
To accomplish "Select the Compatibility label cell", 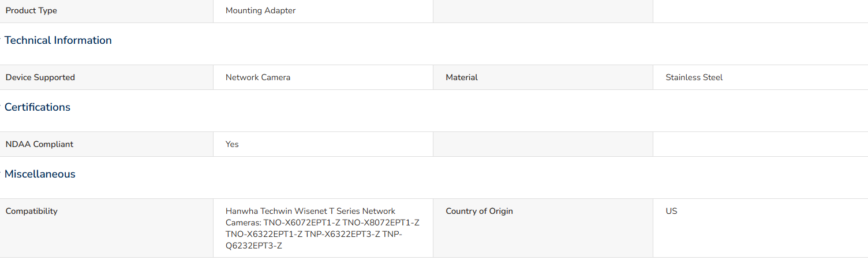I will click(x=106, y=228).
